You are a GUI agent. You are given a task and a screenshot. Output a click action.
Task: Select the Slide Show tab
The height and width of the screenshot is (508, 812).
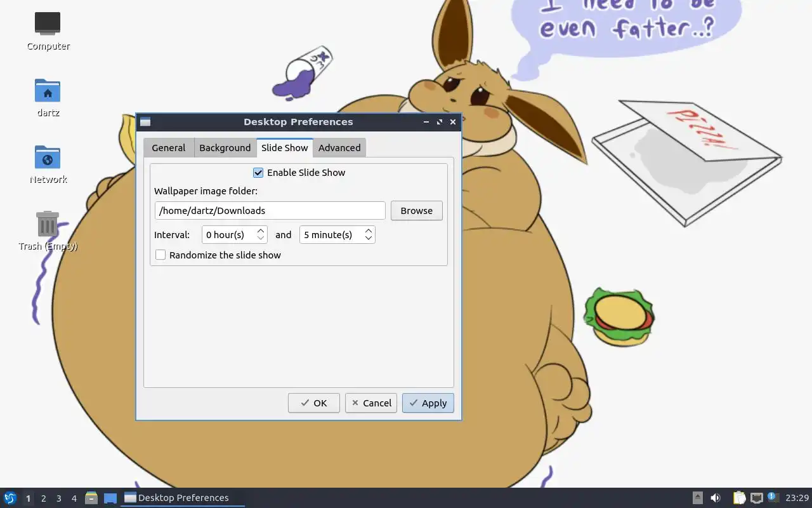click(x=285, y=147)
